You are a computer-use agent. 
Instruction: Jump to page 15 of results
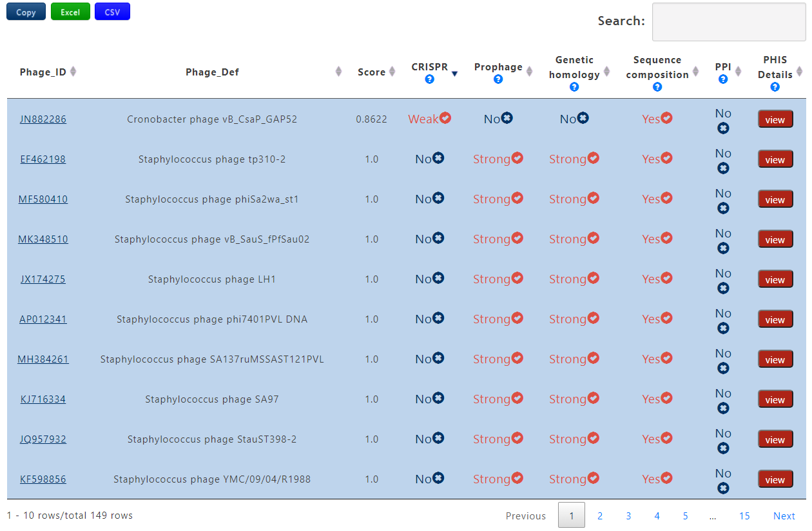click(744, 516)
